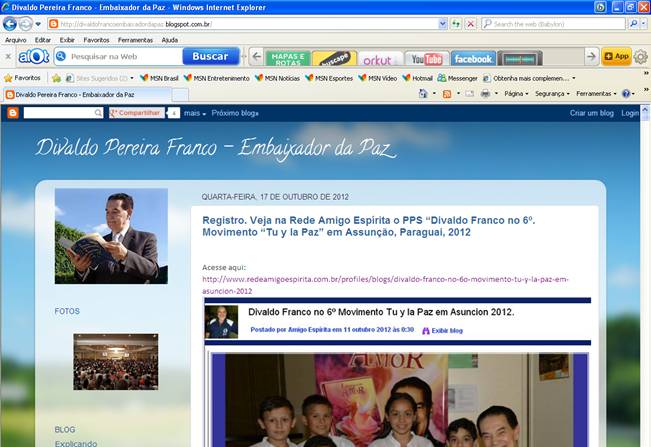Click the crowd audience photo thumbnail

tap(116, 362)
